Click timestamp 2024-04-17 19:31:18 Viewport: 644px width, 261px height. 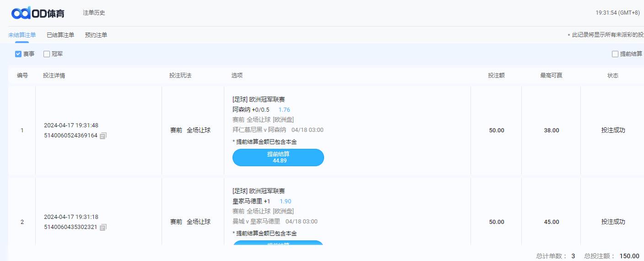pyautogui.click(x=71, y=217)
